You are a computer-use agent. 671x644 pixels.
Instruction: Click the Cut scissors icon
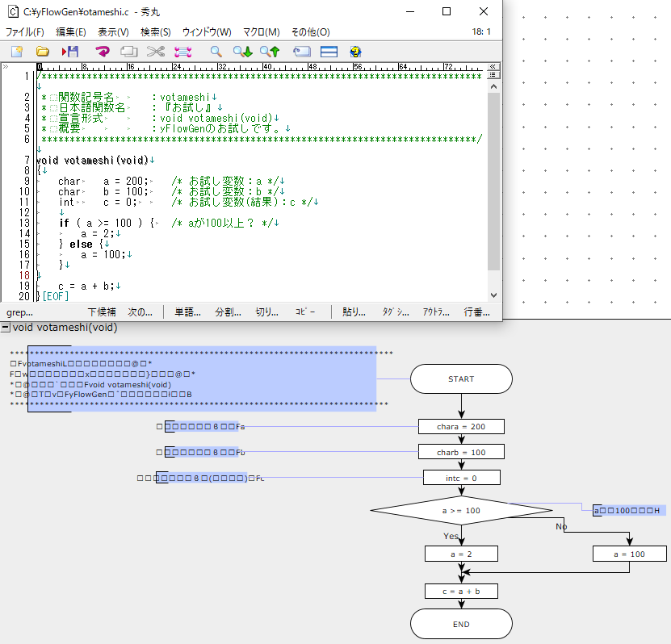click(156, 52)
